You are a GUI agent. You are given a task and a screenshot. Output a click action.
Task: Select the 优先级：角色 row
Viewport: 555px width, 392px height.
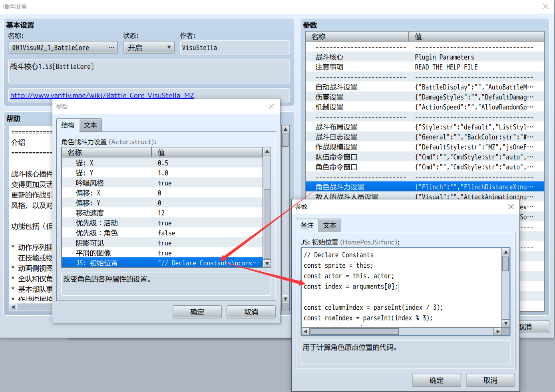click(x=162, y=233)
